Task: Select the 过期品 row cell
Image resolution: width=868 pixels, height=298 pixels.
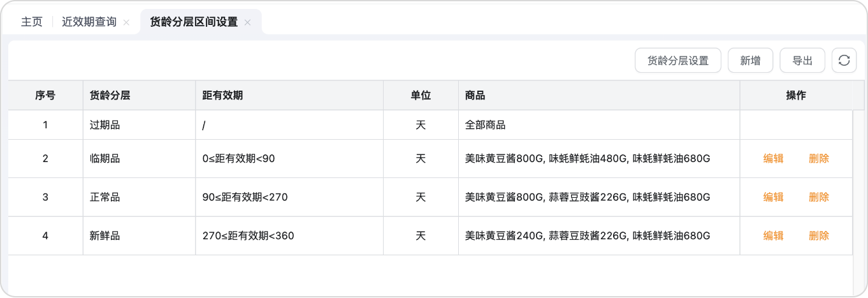Action: tap(105, 125)
